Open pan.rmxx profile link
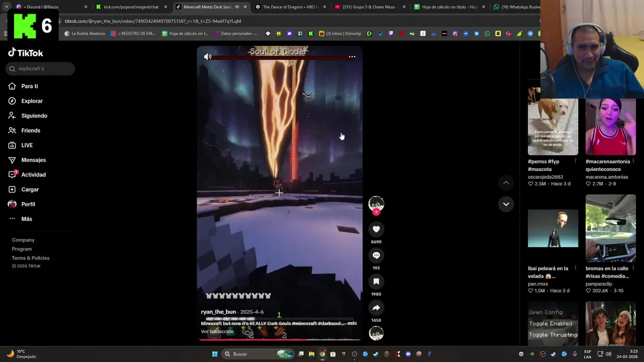This screenshot has height=362, width=644. tap(538, 284)
